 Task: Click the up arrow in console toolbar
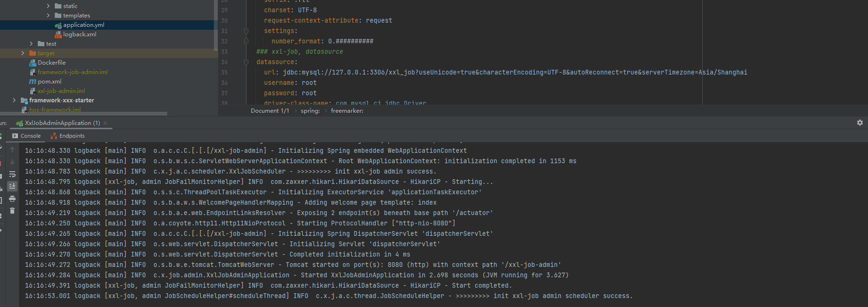[x=12, y=150]
